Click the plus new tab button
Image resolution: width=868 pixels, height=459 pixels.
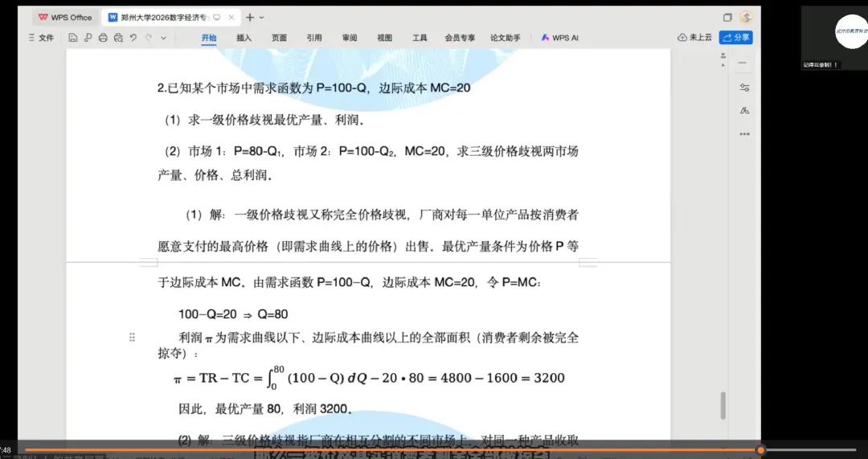[x=250, y=17]
